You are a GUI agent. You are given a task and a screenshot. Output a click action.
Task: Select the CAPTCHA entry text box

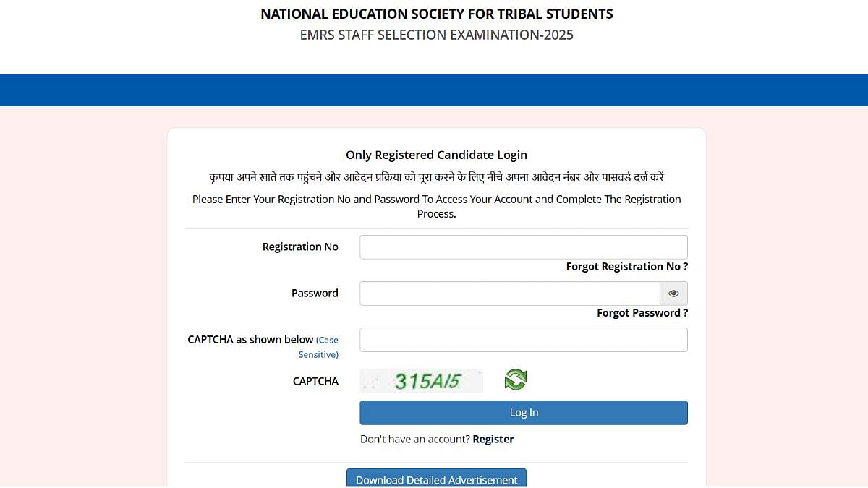[x=523, y=339]
